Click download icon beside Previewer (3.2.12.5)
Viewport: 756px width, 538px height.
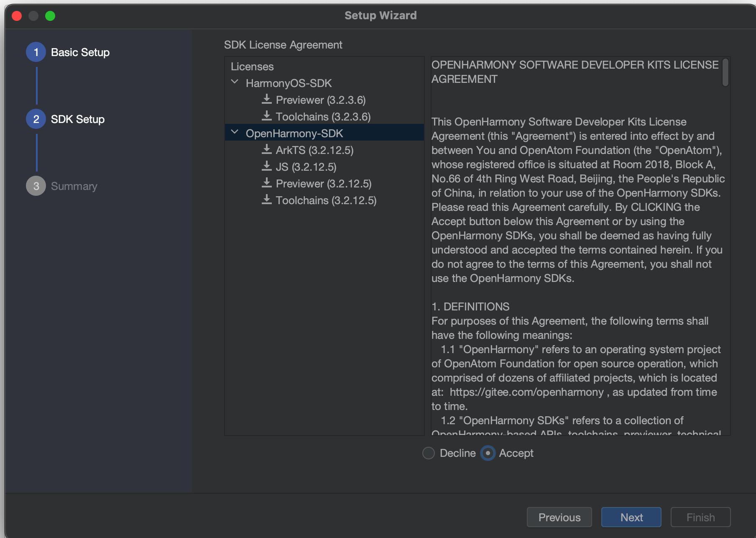click(x=266, y=183)
